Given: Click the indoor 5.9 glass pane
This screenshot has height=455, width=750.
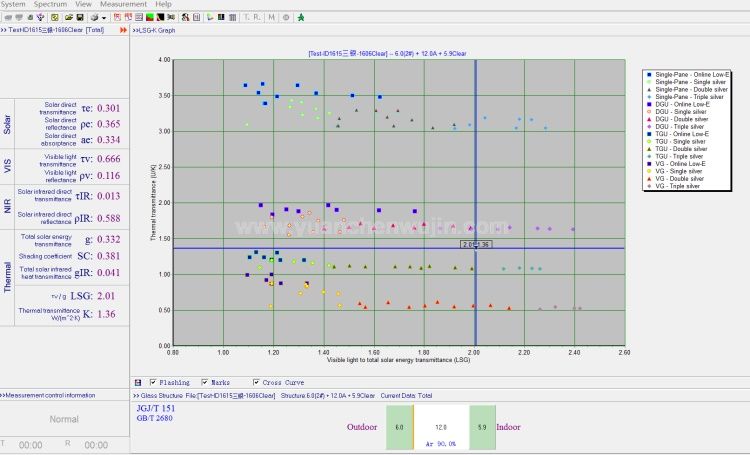Looking at the screenshot, I should 482,427.
